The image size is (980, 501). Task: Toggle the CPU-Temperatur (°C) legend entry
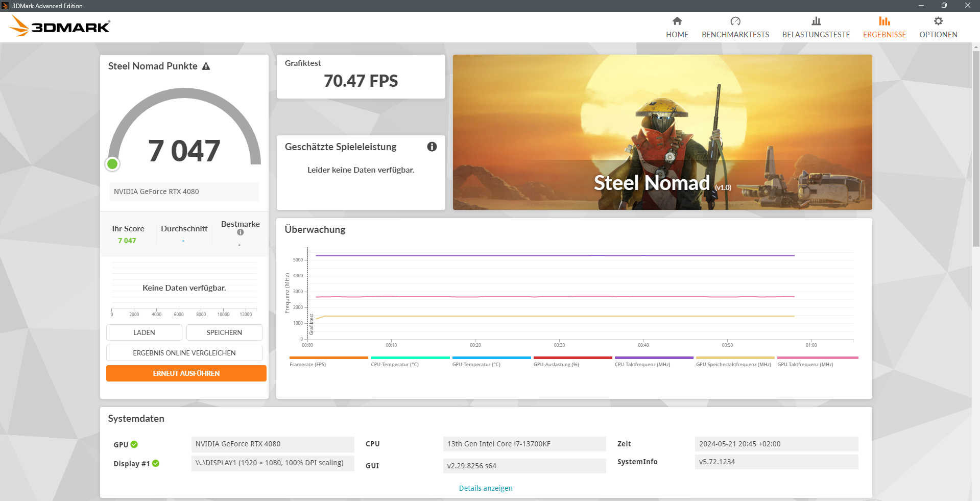pos(410,362)
